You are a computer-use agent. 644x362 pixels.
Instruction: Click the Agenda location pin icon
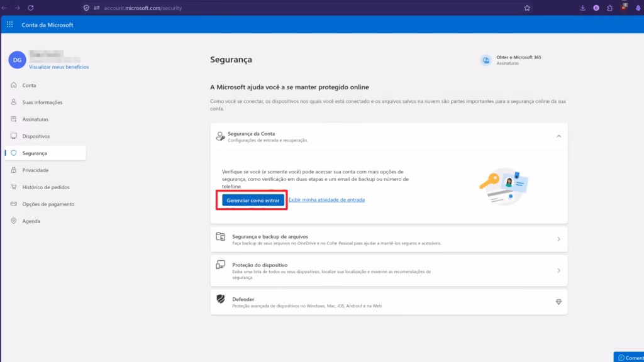click(14, 221)
